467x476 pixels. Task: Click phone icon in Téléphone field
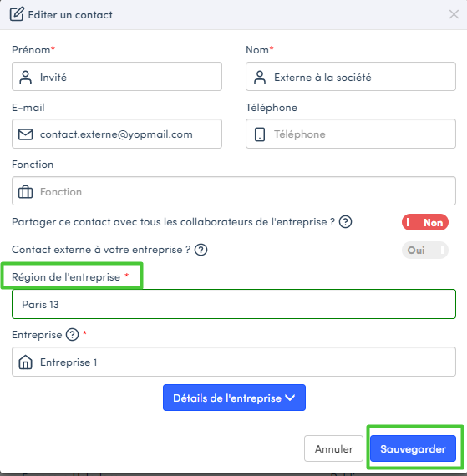click(x=260, y=134)
